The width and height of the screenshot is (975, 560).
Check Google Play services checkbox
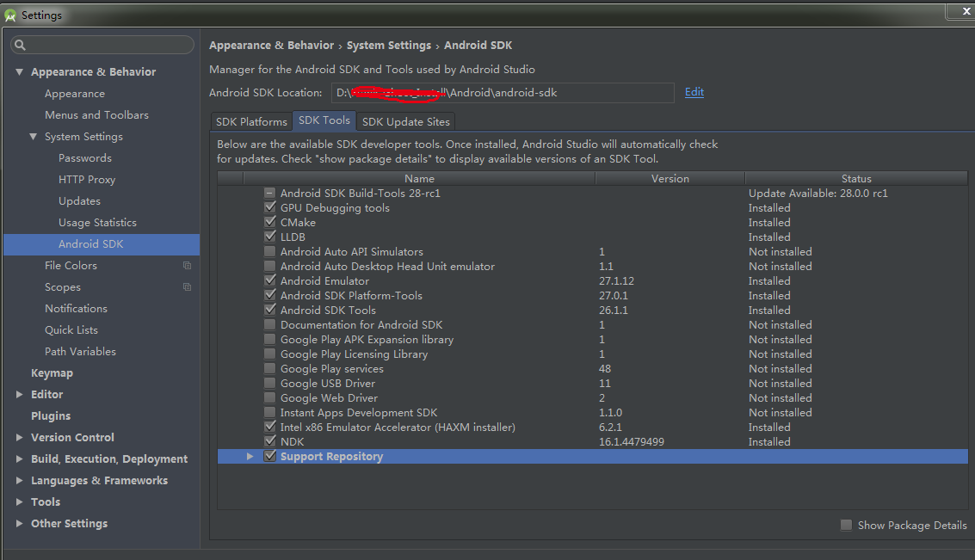pos(270,368)
